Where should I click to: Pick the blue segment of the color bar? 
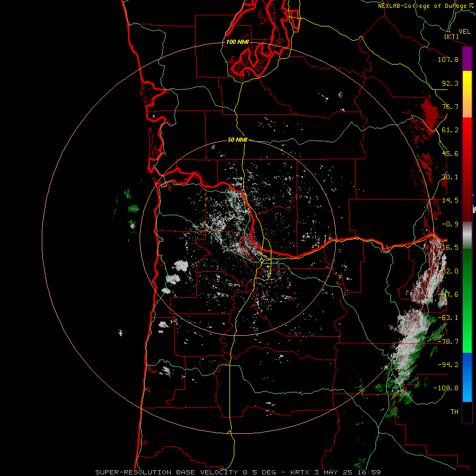(467, 377)
